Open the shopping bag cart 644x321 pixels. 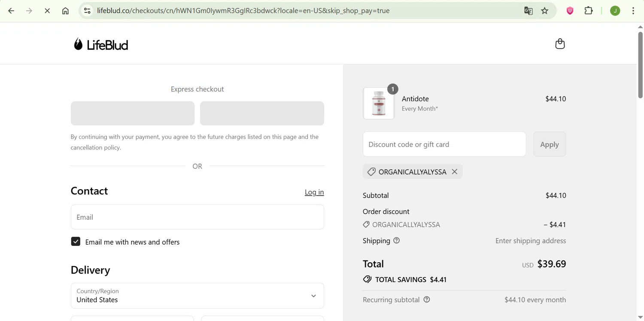560,44
